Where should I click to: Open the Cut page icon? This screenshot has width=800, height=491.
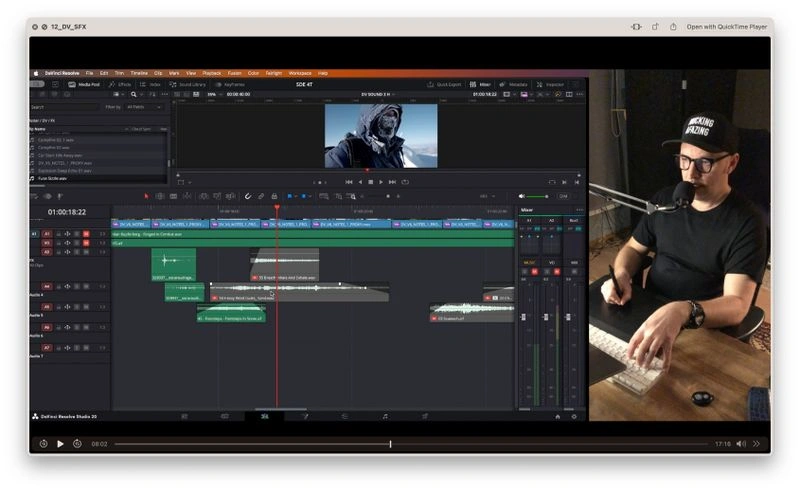[x=224, y=416]
